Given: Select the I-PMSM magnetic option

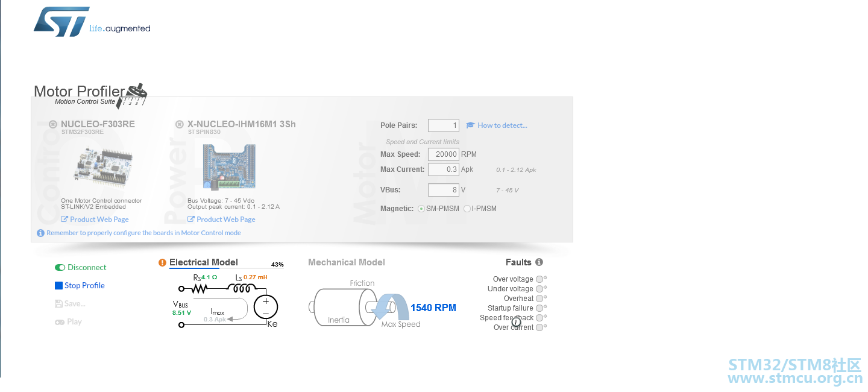Looking at the screenshot, I should click(467, 209).
